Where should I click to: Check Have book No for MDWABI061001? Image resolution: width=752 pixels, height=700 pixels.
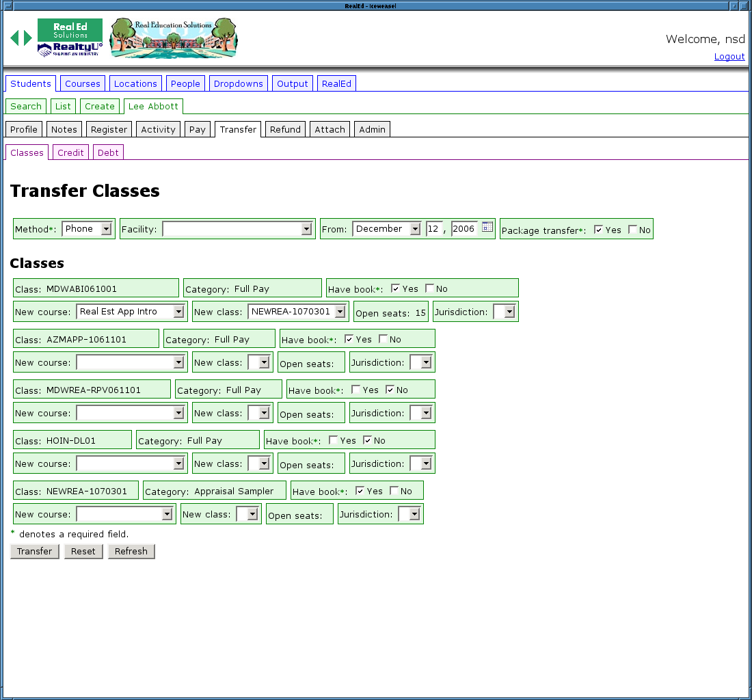pos(429,288)
